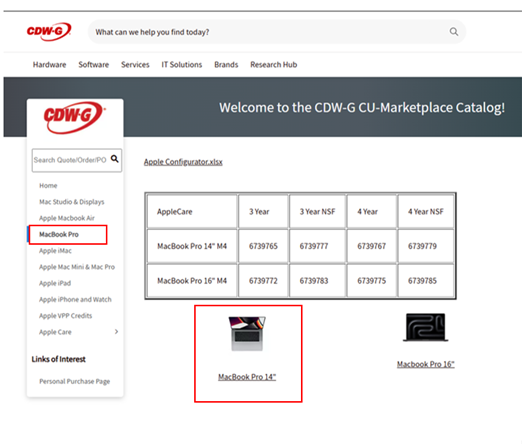Viewport: 522px width, 444px height.
Task: Download Apple Configurator.xlsx file link
Action: pos(183,162)
